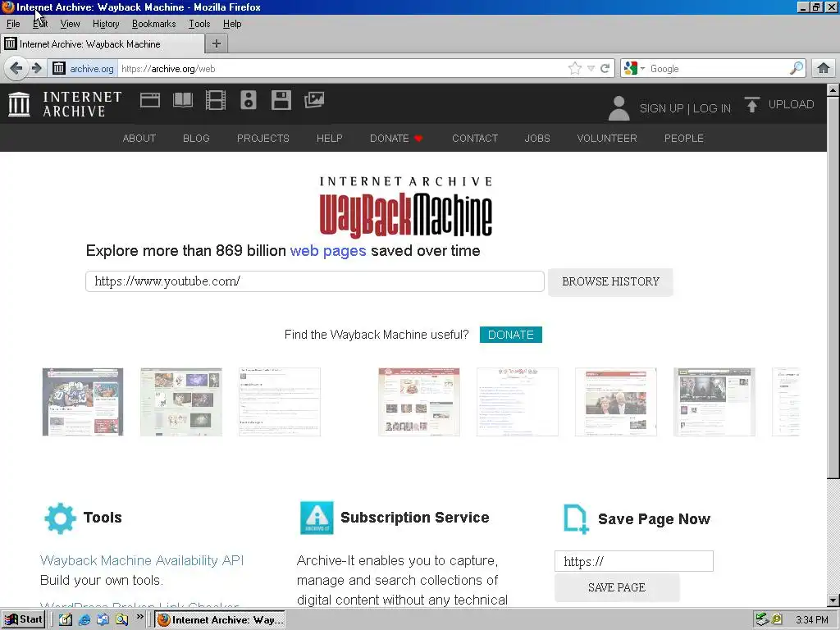
Task: Go forward with Firefox forward arrow
Action: click(36, 68)
